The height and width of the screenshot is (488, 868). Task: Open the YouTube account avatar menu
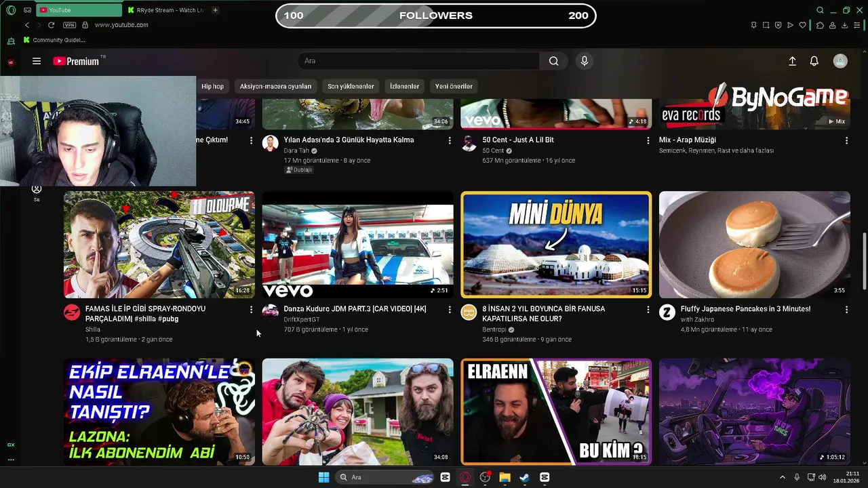(x=840, y=61)
